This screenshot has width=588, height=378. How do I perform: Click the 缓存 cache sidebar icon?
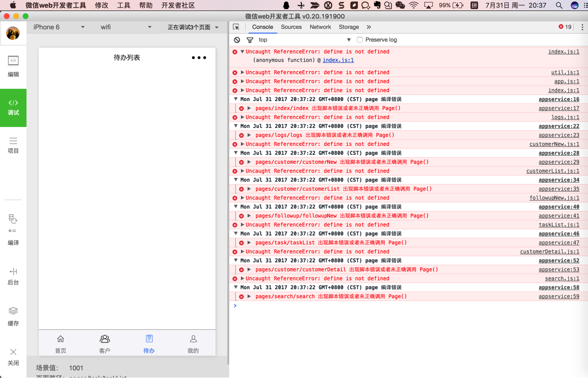(x=13, y=314)
